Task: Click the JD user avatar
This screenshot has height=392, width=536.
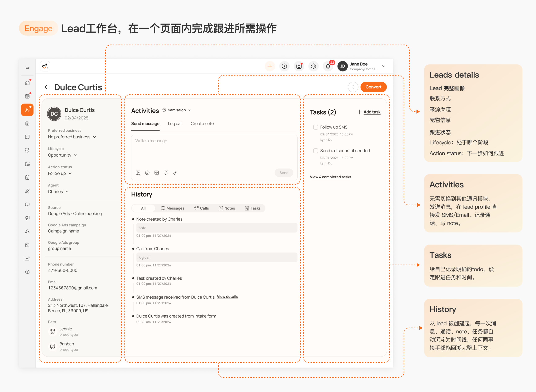Action: pos(343,66)
